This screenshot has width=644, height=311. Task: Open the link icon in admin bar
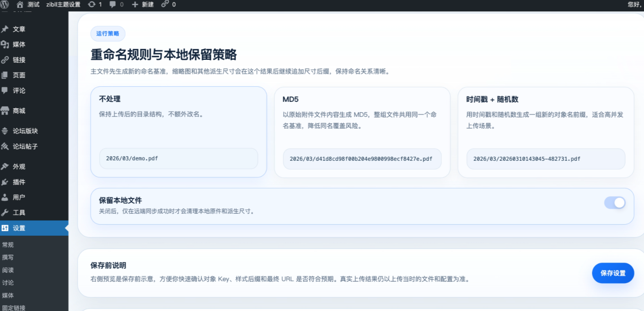point(165,5)
